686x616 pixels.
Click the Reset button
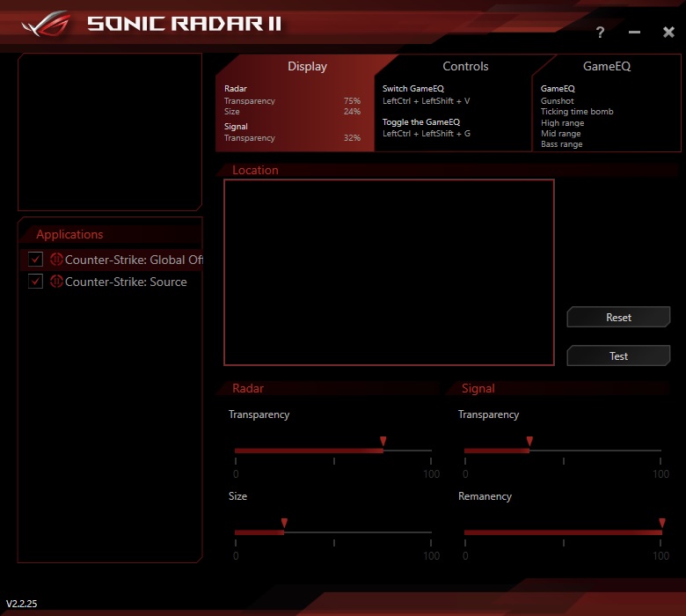point(618,317)
